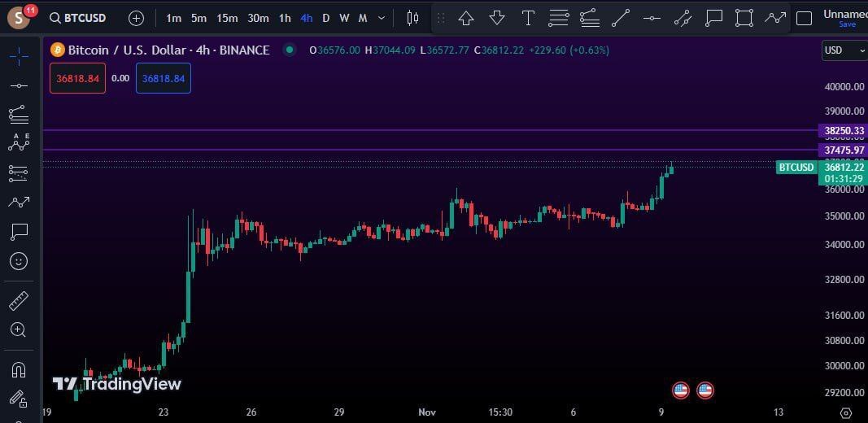Select the 4h timeframe
The height and width of the screenshot is (423, 868).
[306, 18]
